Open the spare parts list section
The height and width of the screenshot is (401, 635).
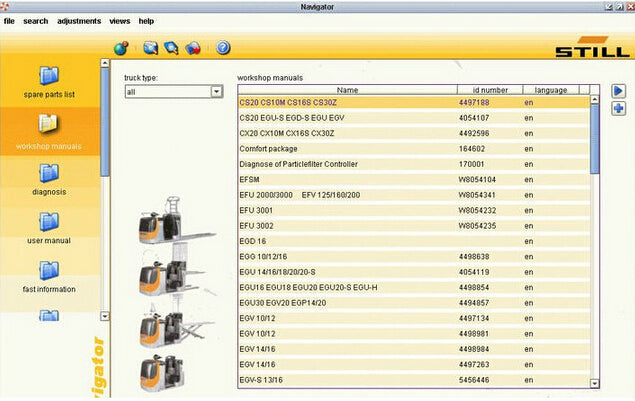[49, 83]
